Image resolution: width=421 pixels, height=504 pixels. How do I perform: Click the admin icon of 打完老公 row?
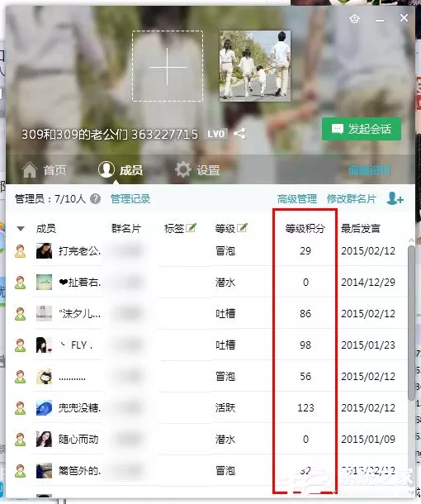tap(21, 251)
